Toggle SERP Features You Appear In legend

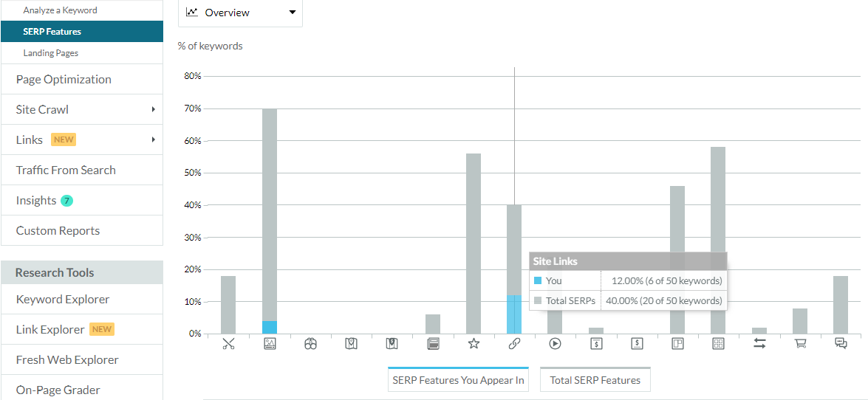tap(458, 380)
